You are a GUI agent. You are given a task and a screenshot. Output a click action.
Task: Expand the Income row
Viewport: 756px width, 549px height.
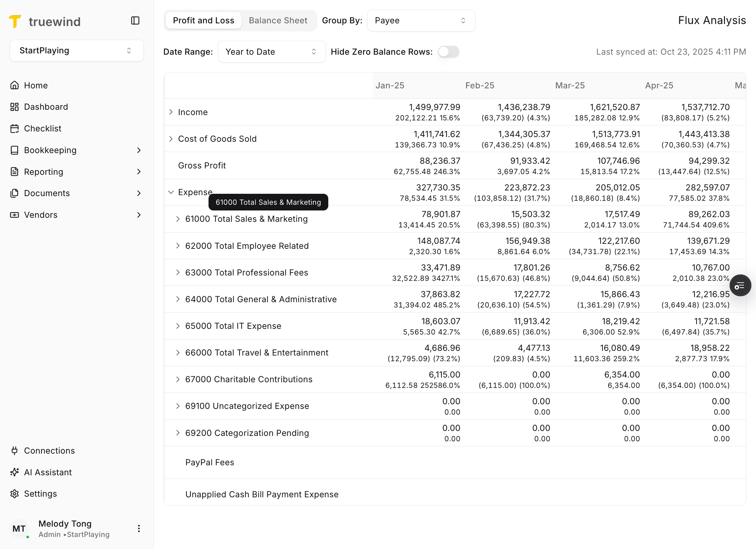(171, 112)
